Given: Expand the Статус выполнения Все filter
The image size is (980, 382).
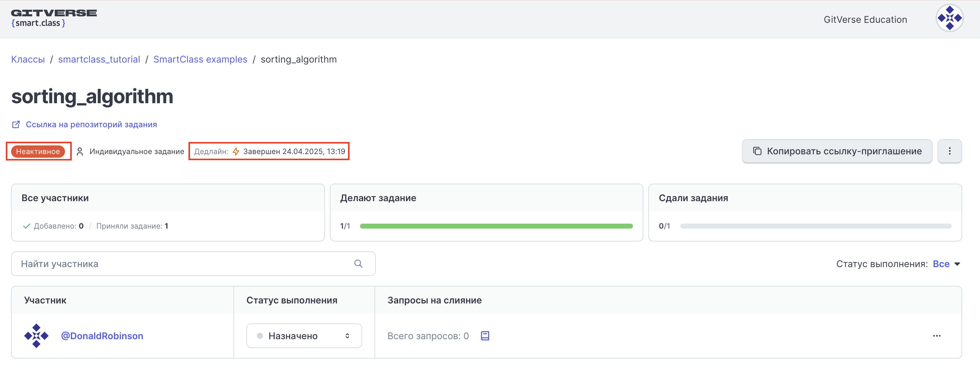Looking at the screenshot, I should 946,264.
